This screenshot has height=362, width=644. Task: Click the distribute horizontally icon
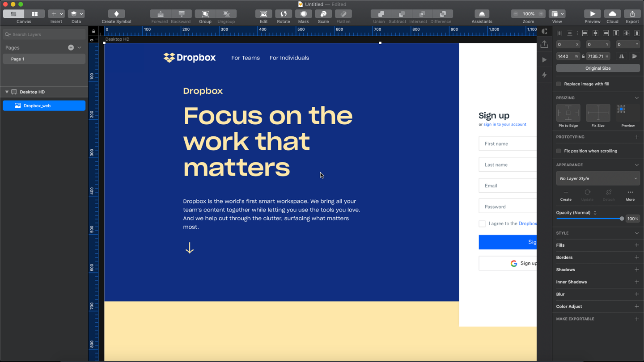(559, 33)
